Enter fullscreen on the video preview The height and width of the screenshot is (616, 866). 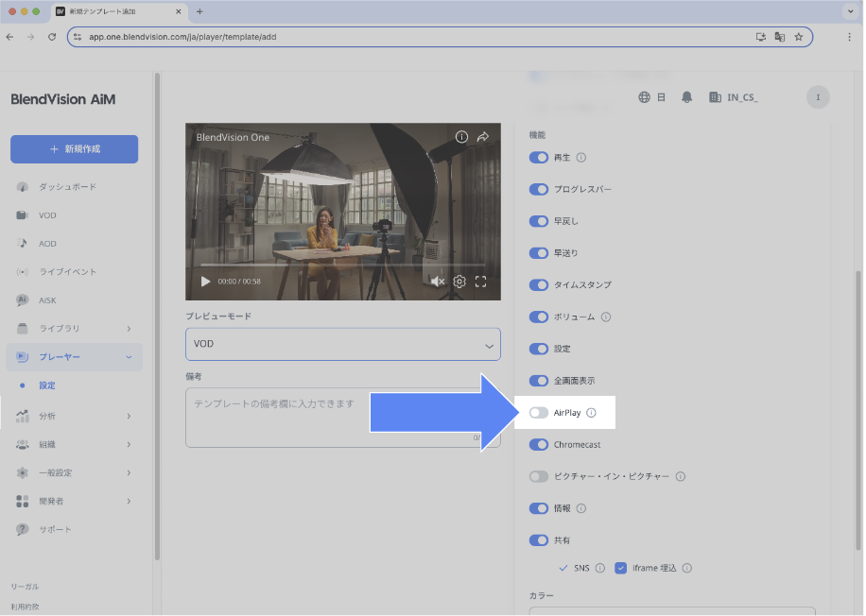481,282
